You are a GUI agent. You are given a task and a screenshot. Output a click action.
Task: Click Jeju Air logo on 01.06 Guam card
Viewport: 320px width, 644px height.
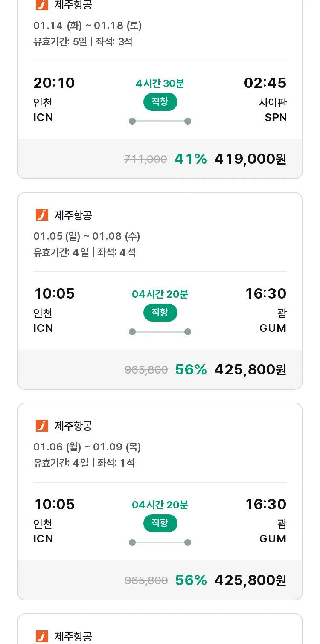(x=42, y=426)
